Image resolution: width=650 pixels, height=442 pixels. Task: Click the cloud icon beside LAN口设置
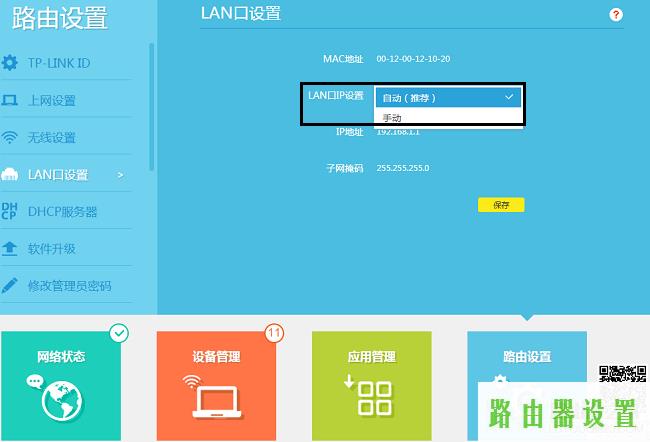click(10, 175)
